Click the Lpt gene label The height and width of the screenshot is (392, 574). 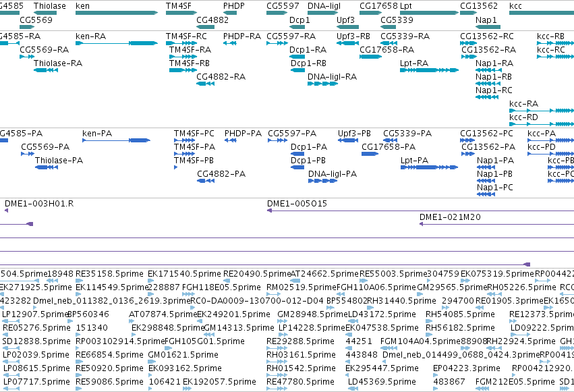[406, 6]
